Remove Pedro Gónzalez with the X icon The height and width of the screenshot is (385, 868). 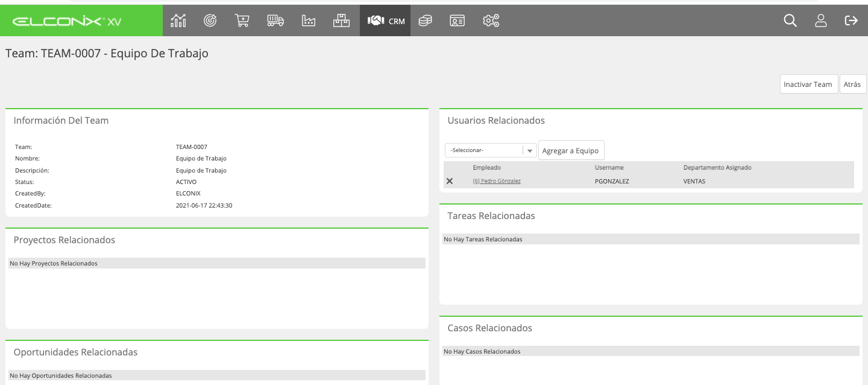[x=449, y=181]
